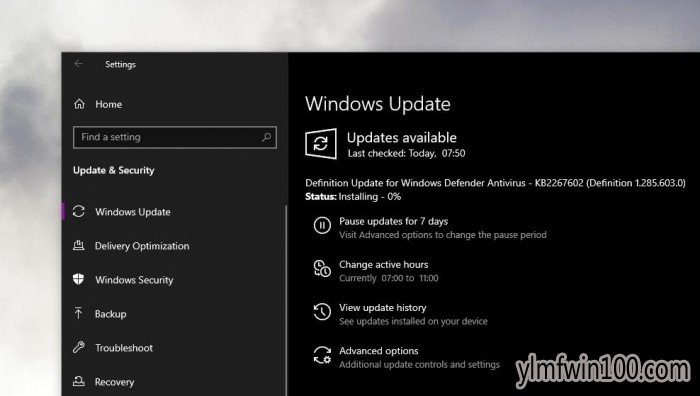Viewport: 700px width, 396px height.
Task: Click the Troubleshoot wrench icon
Action: (x=79, y=347)
